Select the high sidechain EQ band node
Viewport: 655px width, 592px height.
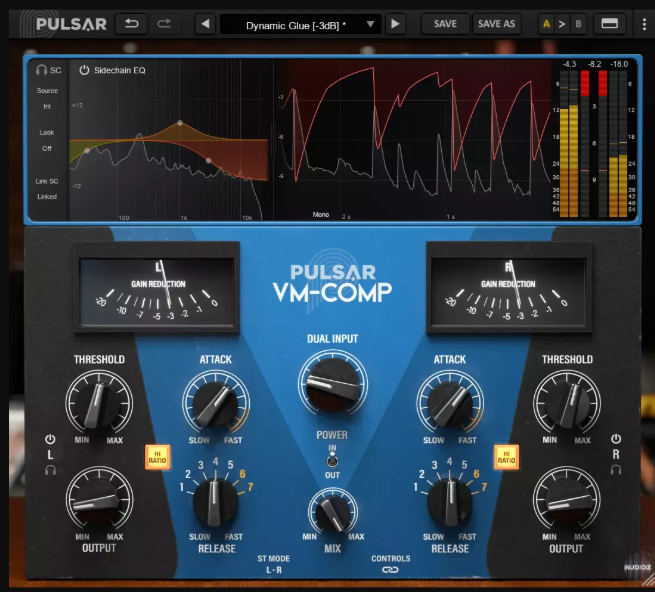pos(208,160)
